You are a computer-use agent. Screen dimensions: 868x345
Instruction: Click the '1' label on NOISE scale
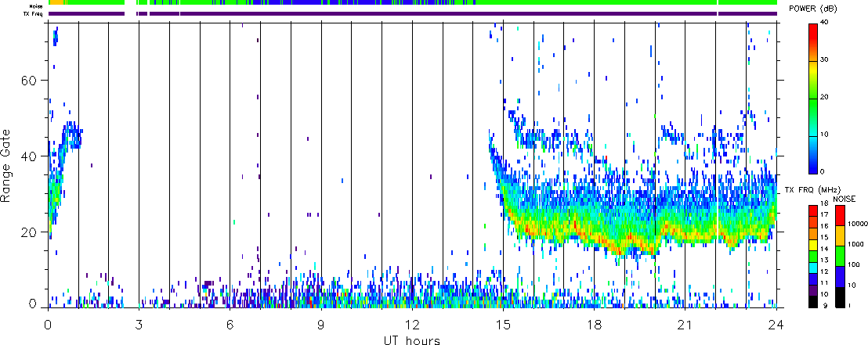coord(850,305)
